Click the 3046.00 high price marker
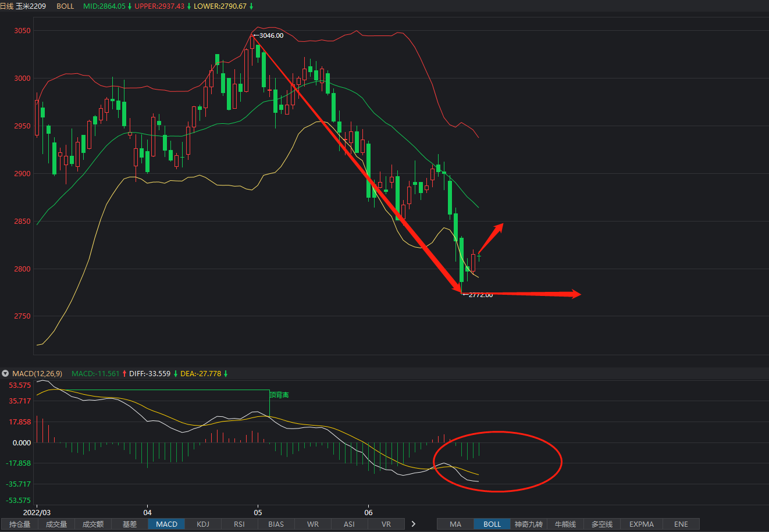Screen dimensions: 769x532 click(271, 35)
